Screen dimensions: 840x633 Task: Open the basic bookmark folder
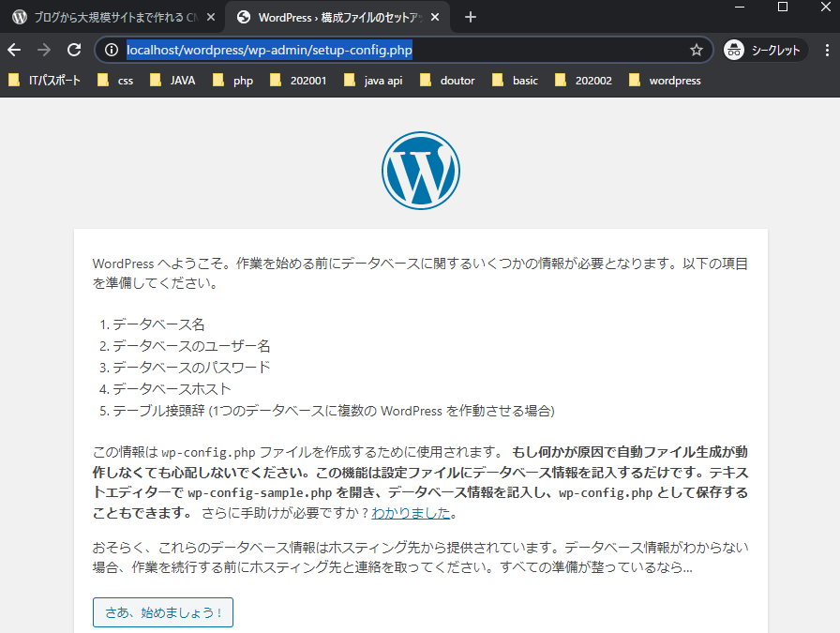[x=515, y=81]
